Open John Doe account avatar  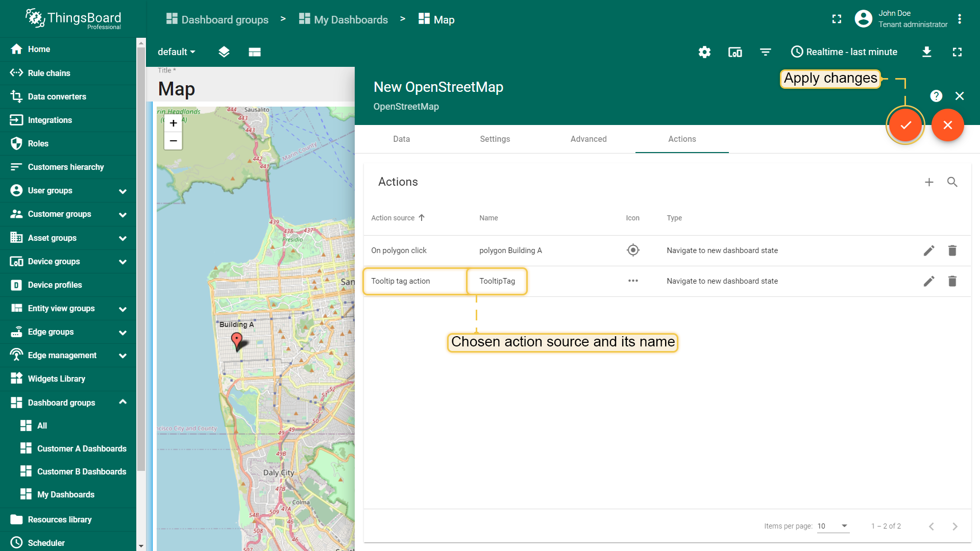(x=863, y=19)
